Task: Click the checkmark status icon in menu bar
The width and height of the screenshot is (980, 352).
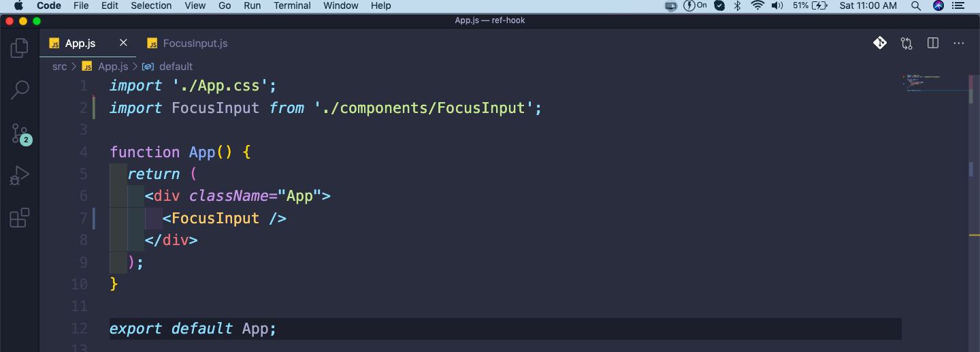Action: point(719,5)
